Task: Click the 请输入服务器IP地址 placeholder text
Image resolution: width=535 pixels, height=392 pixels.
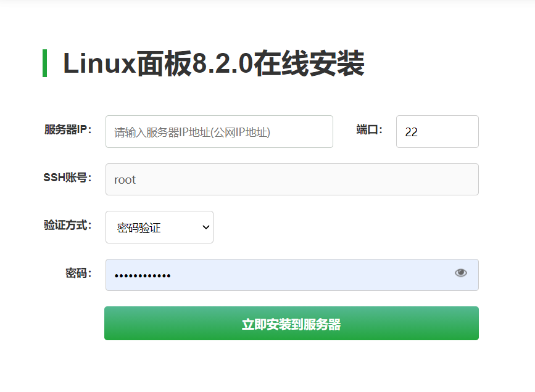Action: pyautogui.click(x=192, y=133)
